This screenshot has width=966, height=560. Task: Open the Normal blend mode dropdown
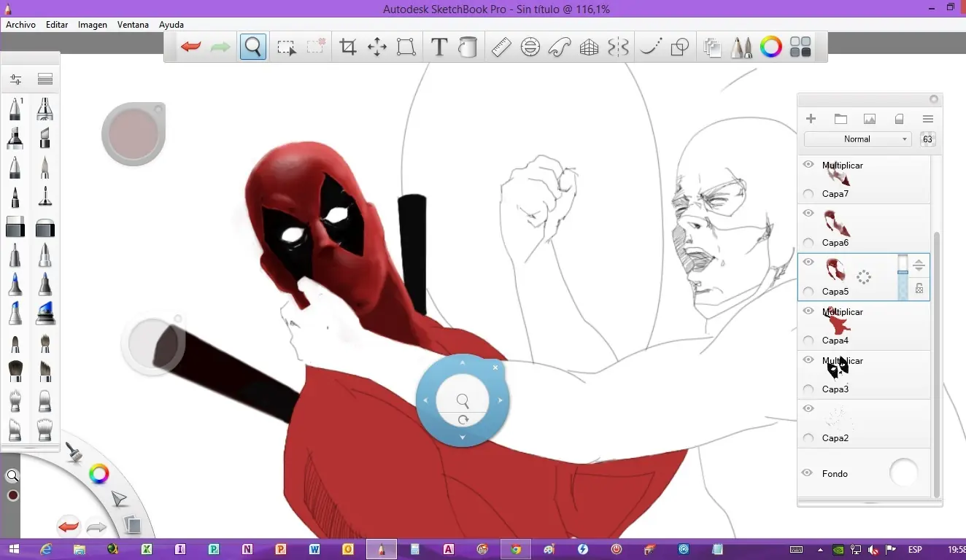pyautogui.click(x=858, y=139)
